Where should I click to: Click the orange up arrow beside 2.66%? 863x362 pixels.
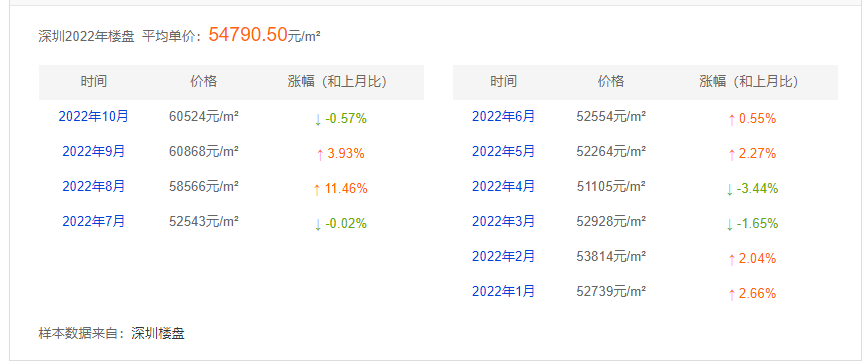point(731,294)
